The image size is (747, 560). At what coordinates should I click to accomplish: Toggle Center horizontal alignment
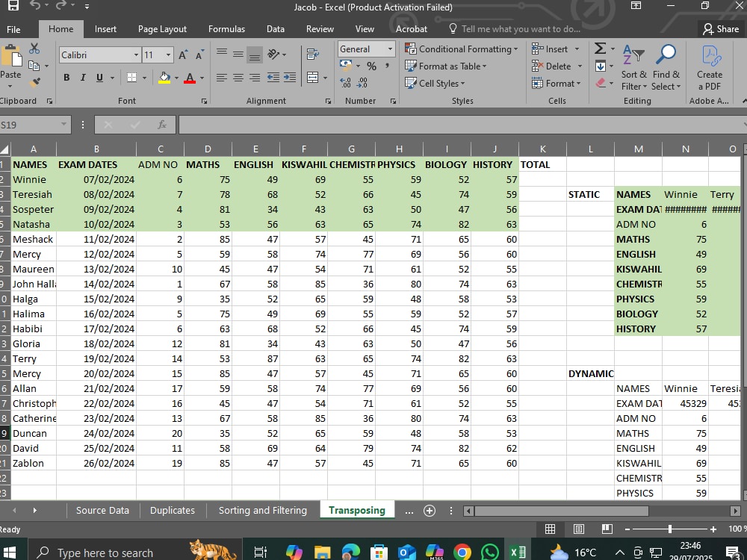238,77
